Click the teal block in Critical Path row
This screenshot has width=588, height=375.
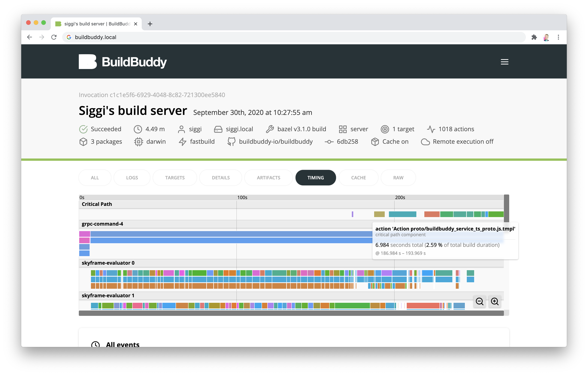point(402,214)
